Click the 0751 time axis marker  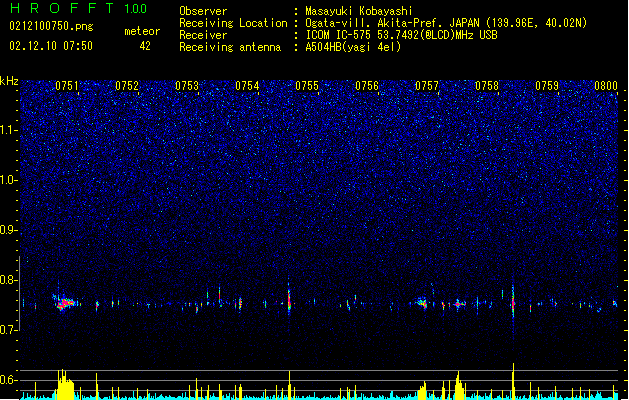[67, 86]
